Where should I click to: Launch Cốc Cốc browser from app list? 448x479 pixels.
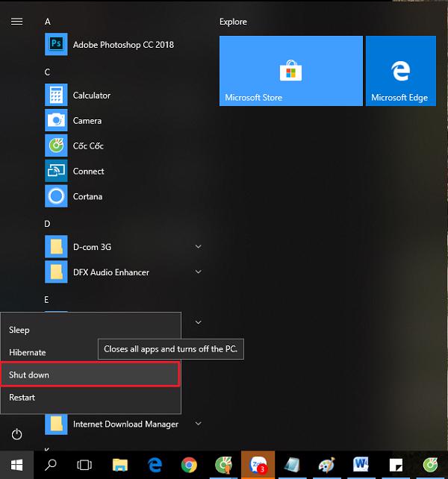(87, 146)
